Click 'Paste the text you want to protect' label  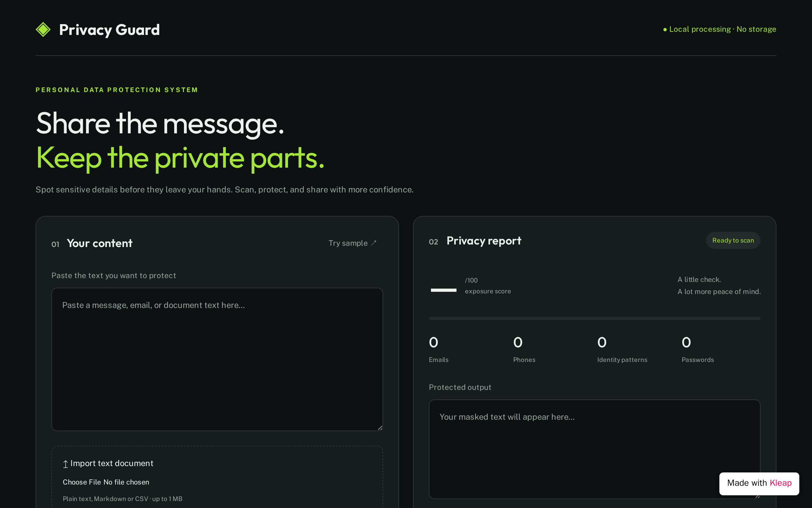pos(114,276)
